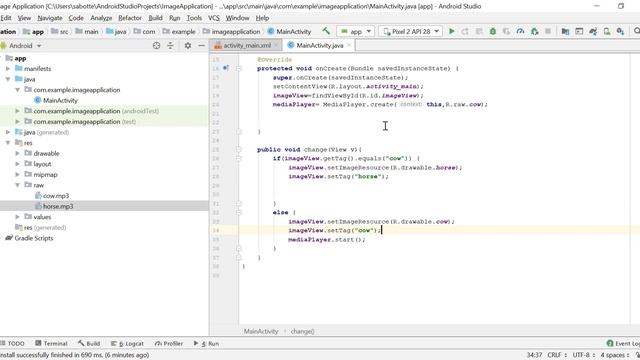640x360 pixels.
Task: Open the Build menu
Action: [x=155, y=18]
